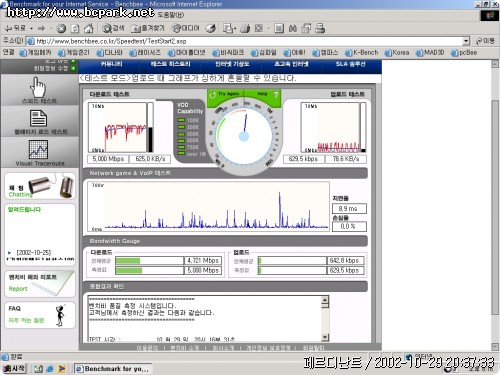Click the results text box scroll-down arrow
The image size is (500, 375).
click(x=325, y=338)
